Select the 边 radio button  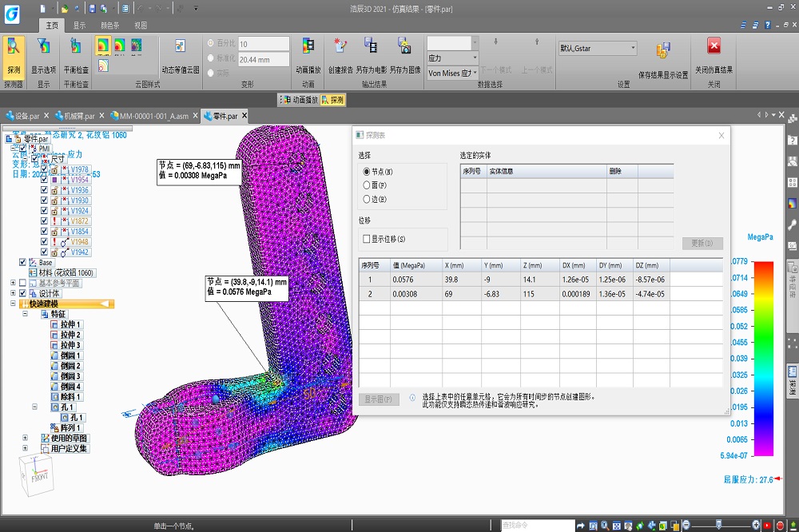coord(367,199)
